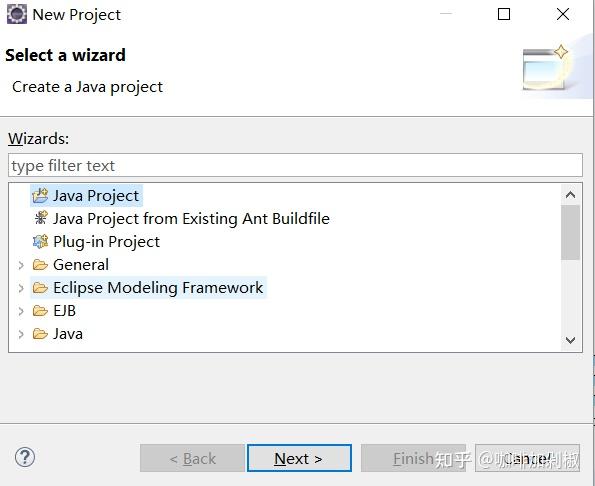Open the help question mark icon

[x=25, y=458]
